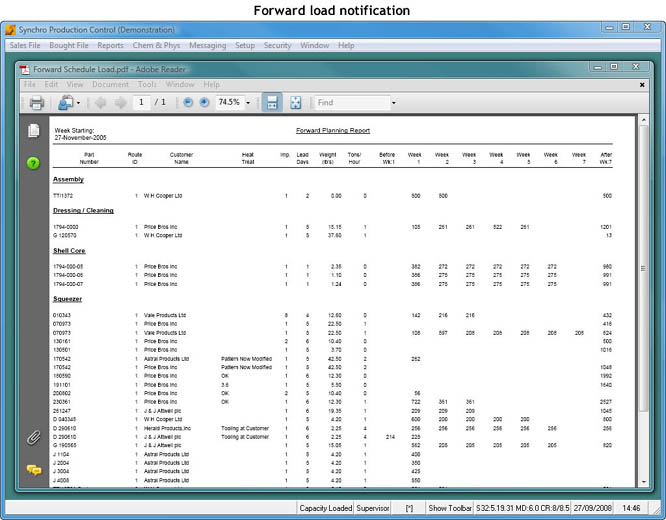Image resolution: width=666 pixels, height=520 pixels.
Task: Click the 27-November-2005 week starting date
Action: [x=80, y=138]
